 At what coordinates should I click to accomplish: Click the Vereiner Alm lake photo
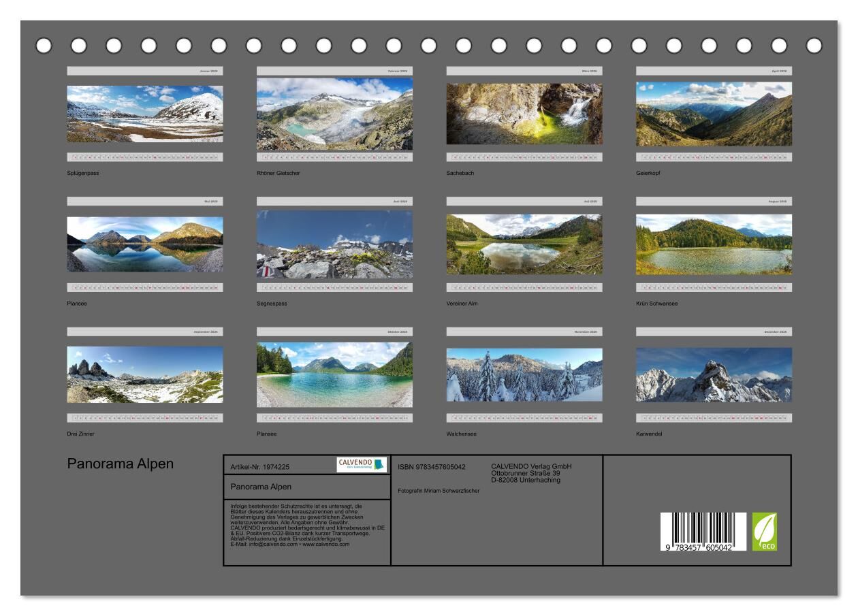(524, 244)
